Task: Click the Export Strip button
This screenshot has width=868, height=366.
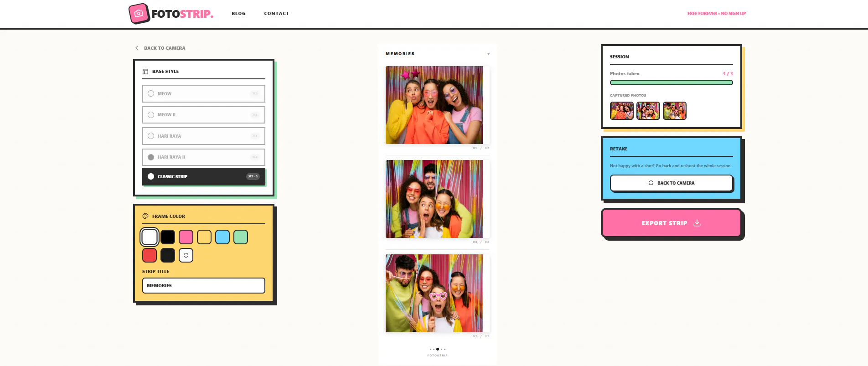Action: [671, 223]
